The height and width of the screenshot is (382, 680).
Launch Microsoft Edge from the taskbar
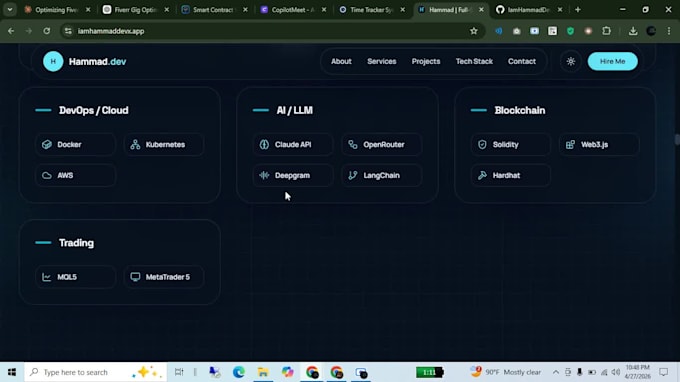click(239, 372)
